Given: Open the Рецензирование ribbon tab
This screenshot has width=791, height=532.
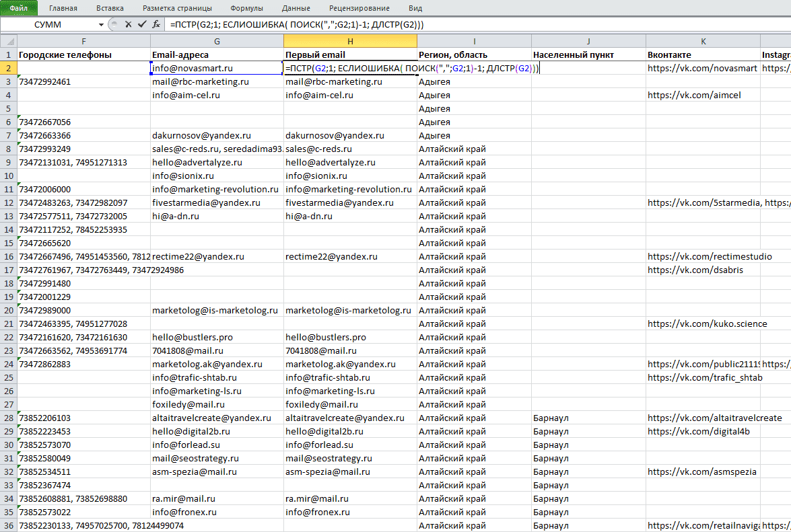Looking at the screenshot, I should point(359,8).
